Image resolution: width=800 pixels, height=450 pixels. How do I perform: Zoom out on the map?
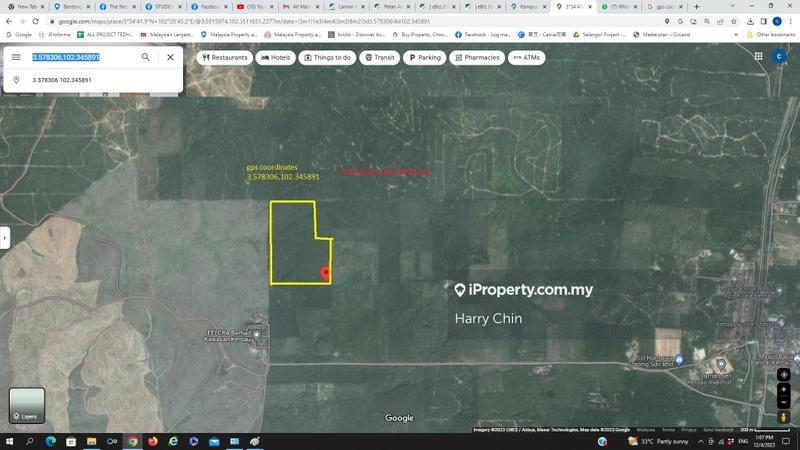coord(784,402)
